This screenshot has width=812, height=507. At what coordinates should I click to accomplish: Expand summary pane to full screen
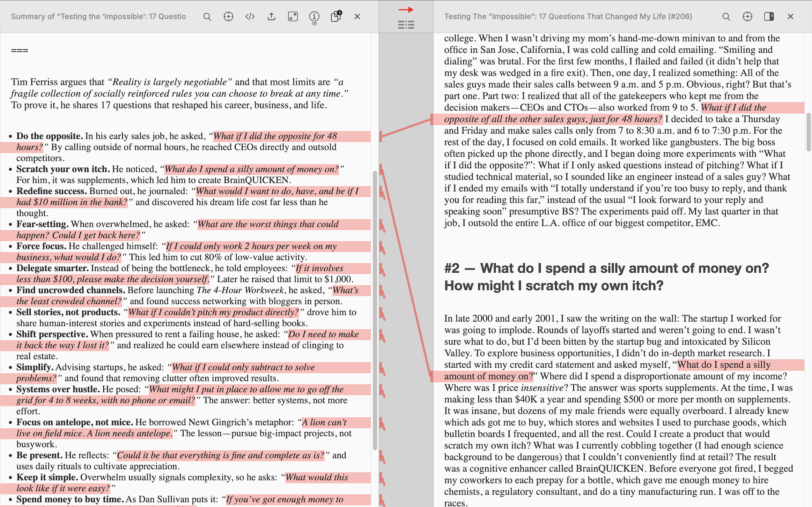293,16
